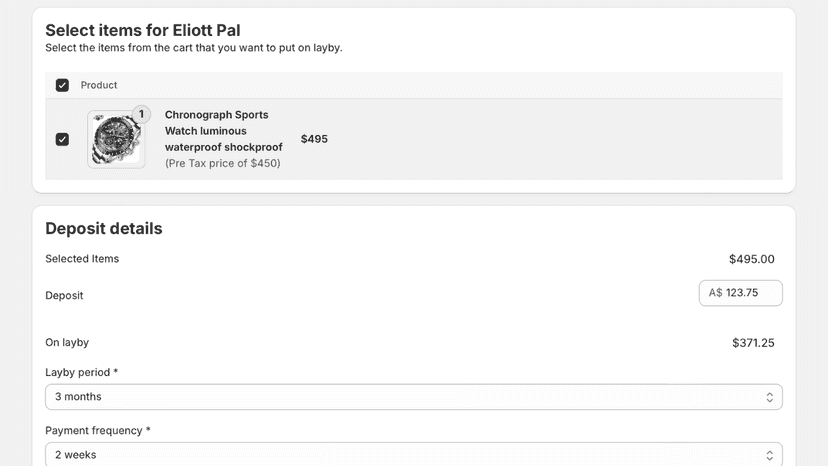This screenshot has height=466, width=828.
Task: Click the Pre Tax price of $450 note
Action: [222, 163]
